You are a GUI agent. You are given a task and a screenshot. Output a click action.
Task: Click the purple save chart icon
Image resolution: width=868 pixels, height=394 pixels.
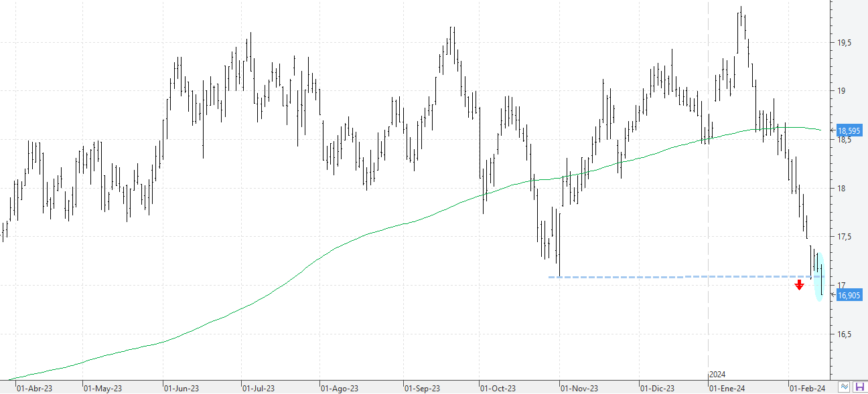click(859, 387)
